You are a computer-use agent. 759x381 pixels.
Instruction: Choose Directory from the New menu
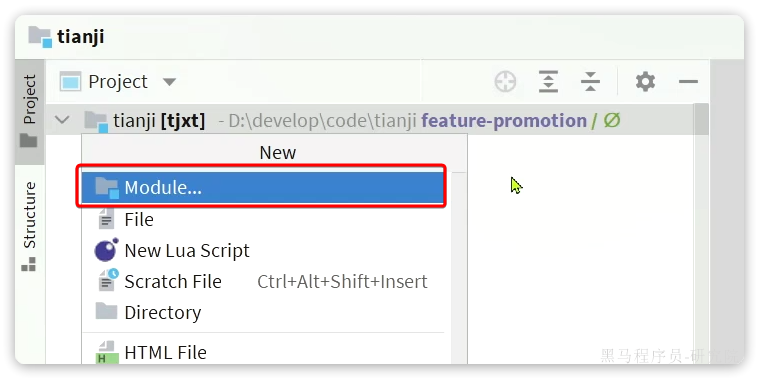(262, 312)
